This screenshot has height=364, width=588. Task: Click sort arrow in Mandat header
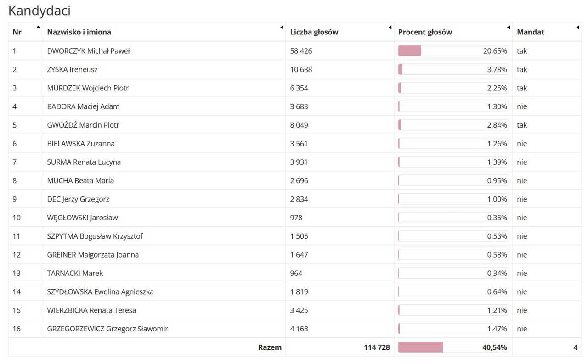(577, 28)
